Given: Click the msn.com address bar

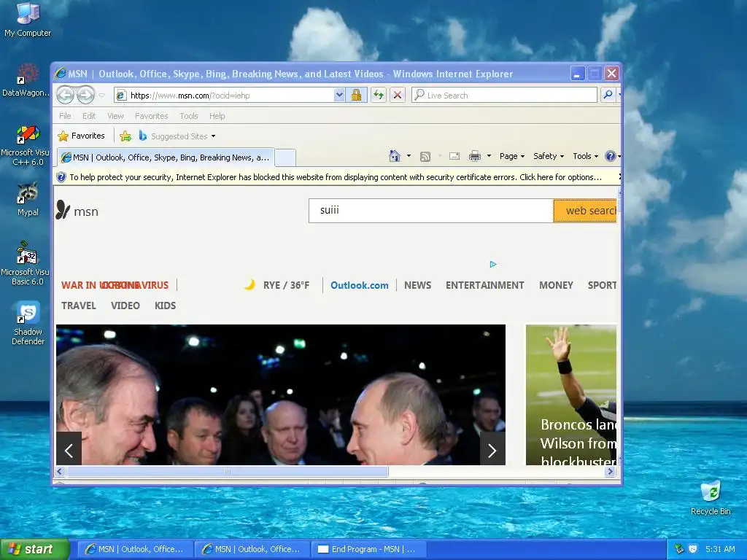Looking at the screenshot, I should click(x=224, y=96).
